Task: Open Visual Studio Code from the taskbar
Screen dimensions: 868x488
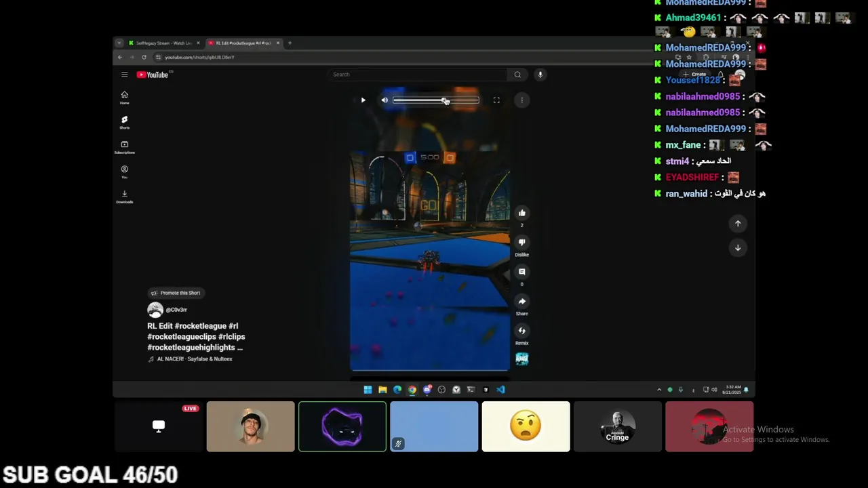Action: tap(500, 390)
